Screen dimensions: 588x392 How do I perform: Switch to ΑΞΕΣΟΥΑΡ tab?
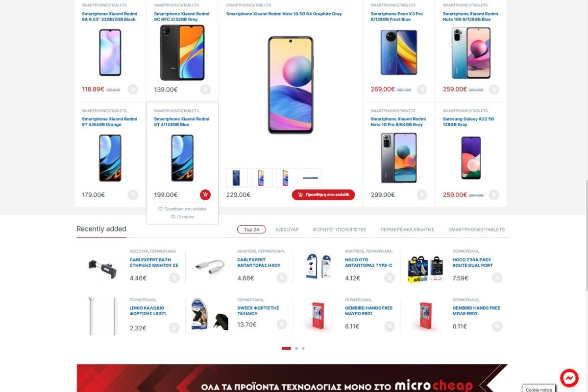pyautogui.click(x=287, y=230)
